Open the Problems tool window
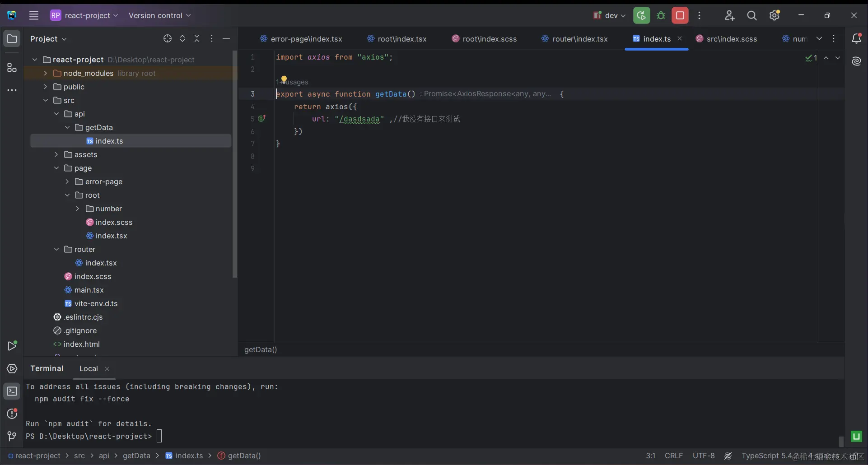 click(12, 414)
